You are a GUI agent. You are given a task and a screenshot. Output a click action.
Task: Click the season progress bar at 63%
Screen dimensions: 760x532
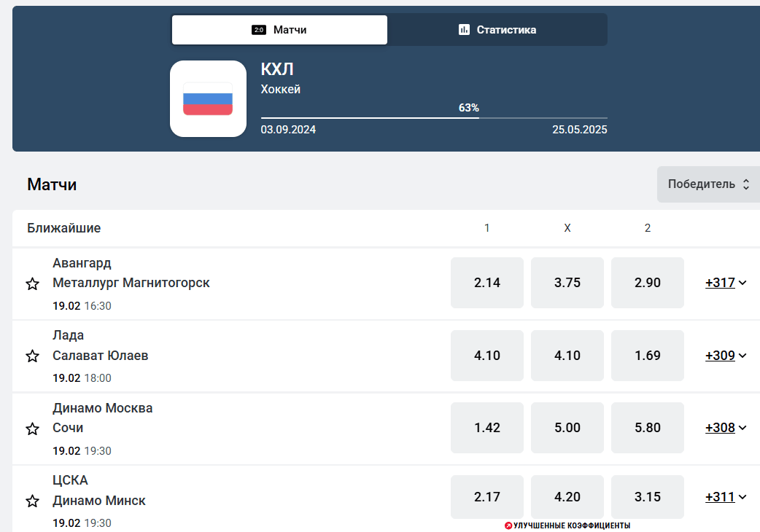tap(434, 117)
